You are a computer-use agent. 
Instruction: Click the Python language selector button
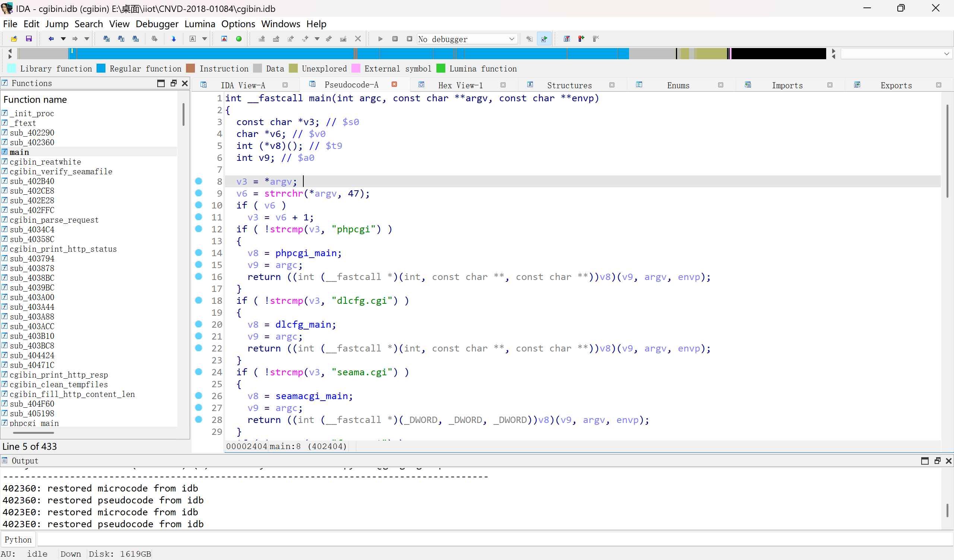click(18, 540)
